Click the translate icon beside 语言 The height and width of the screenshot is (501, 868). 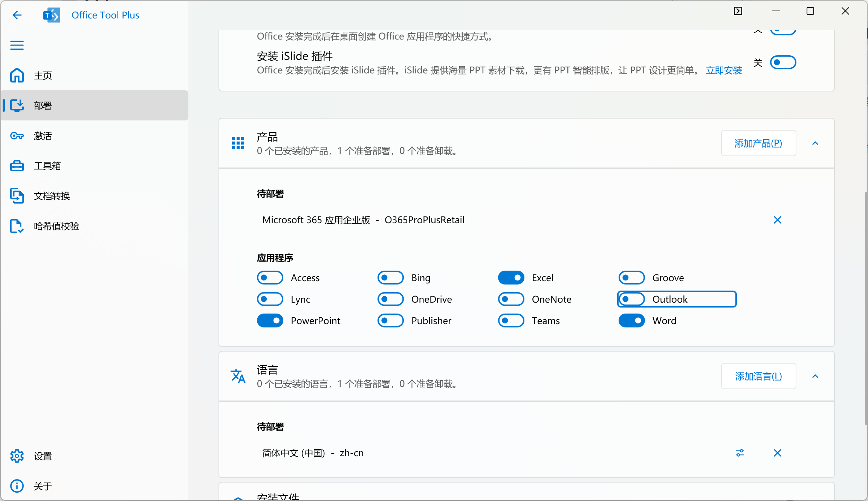point(238,376)
